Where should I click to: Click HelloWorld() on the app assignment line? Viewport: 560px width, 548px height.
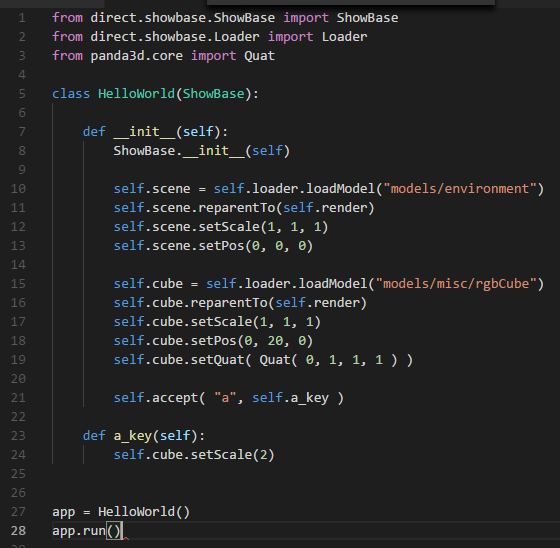[x=144, y=512]
